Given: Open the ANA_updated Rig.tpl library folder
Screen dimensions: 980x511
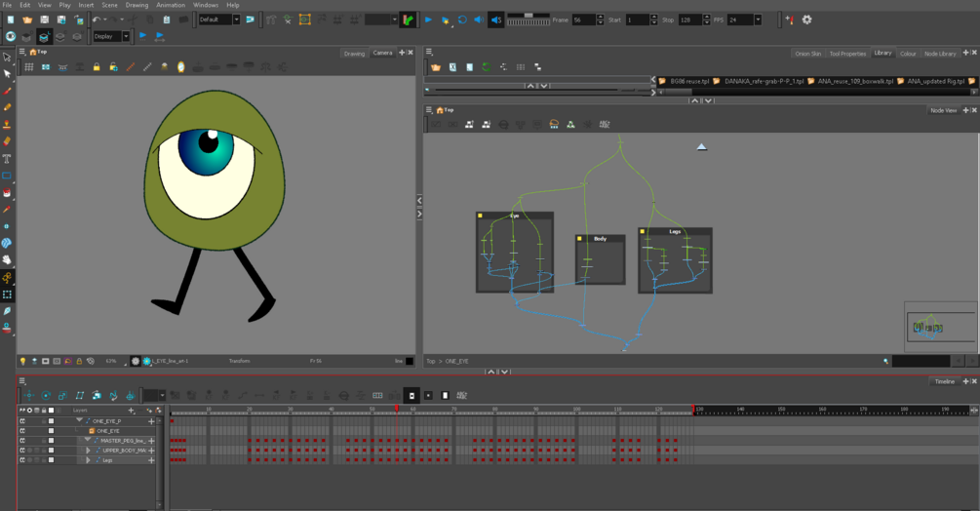Looking at the screenshot, I should pos(930,81).
